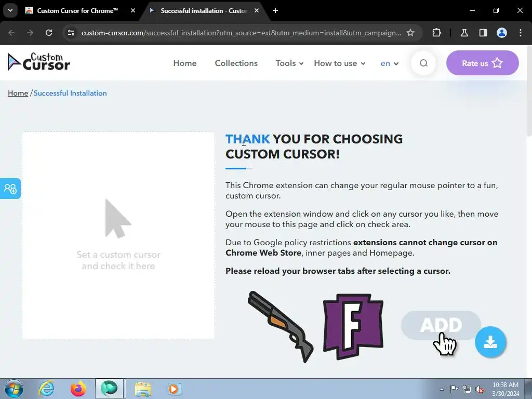Show hidden system tray icons
Viewport: 532px width, 399px height.
[x=442, y=389]
